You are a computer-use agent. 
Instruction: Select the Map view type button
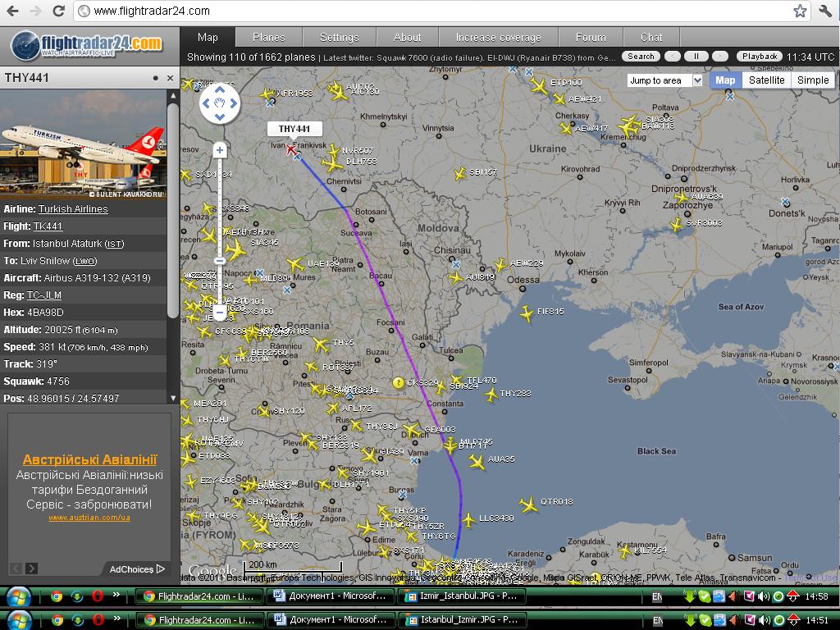pos(725,80)
